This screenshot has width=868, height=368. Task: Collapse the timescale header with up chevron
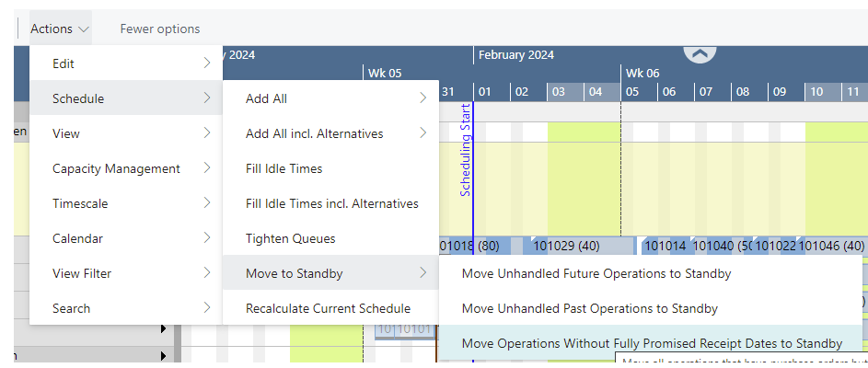pyautogui.click(x=700, y=54)
